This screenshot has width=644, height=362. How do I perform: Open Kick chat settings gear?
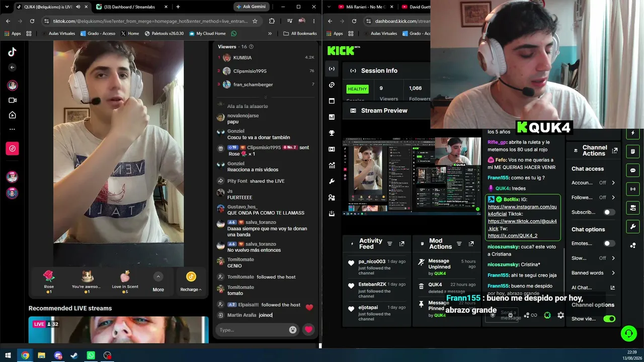pyautogui.click(x=560, y=315)
